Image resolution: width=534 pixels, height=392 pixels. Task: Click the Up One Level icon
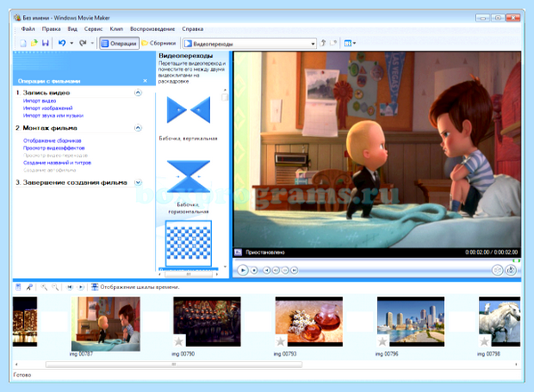[x=323, y=44]
